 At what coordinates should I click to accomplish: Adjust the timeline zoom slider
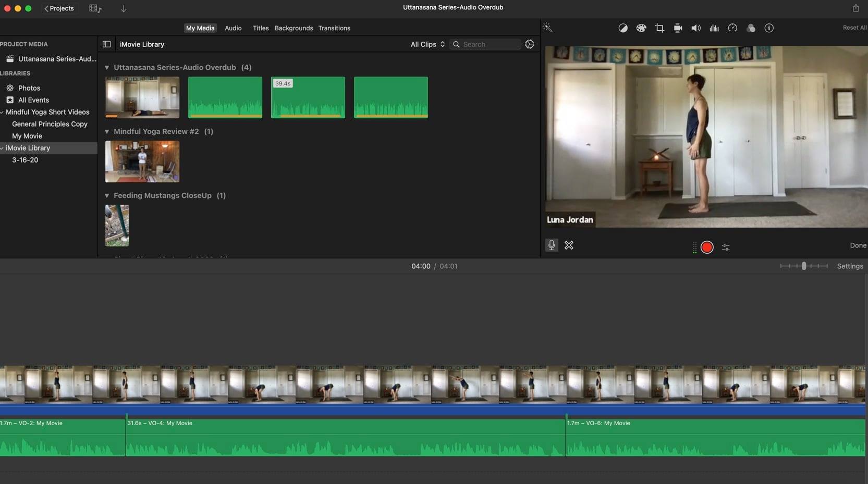click(x=804, y=266)
